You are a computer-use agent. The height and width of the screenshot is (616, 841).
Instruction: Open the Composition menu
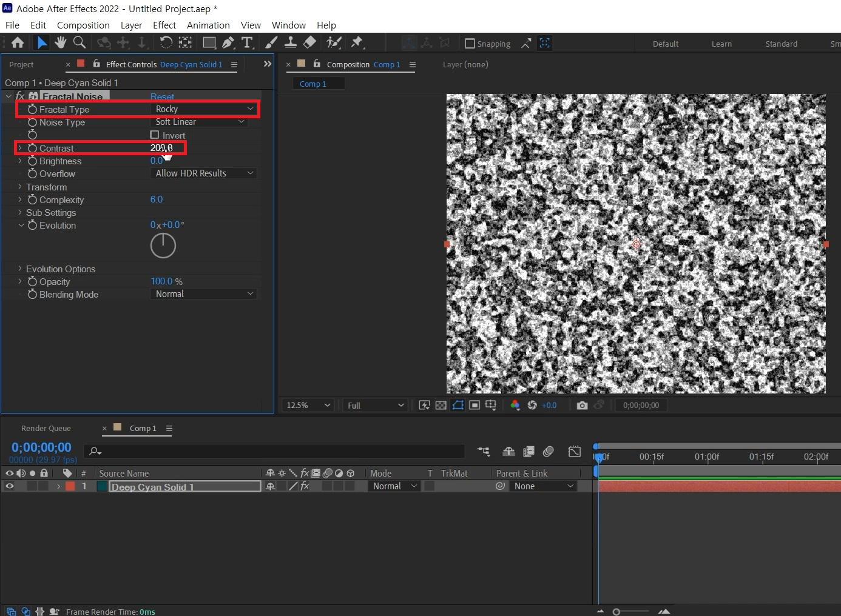click(83, 25)
